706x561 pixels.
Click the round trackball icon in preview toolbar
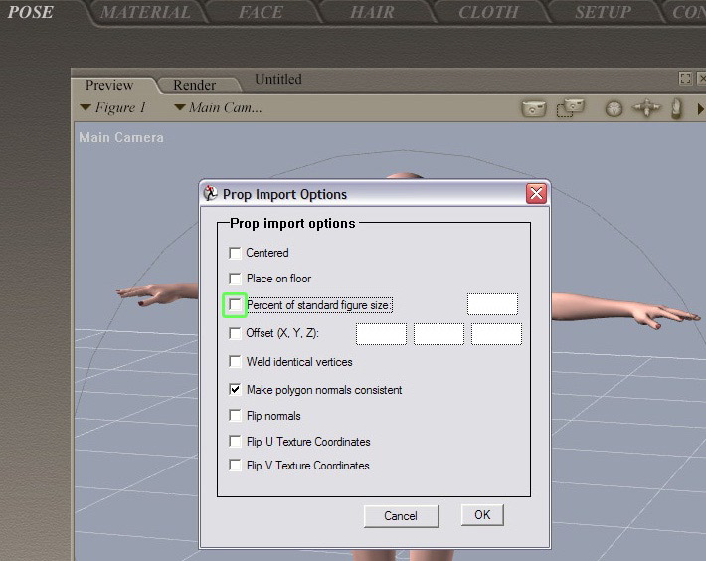click(614, 108)
